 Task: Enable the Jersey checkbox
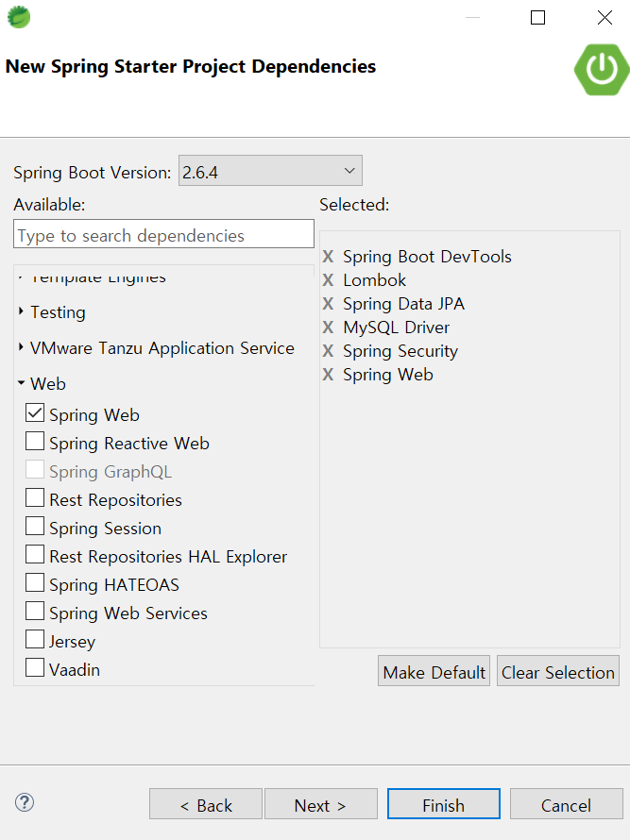click(35, 640)
